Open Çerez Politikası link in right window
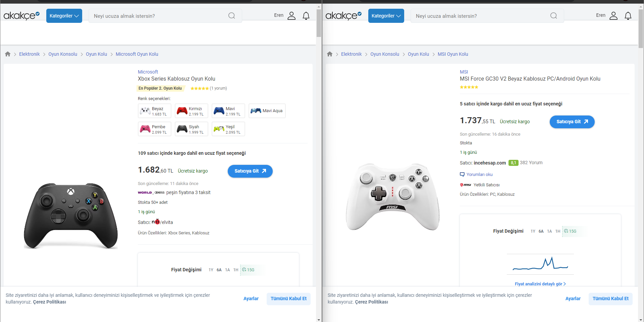The width and height of the screenshot is (644, 322). point(372,302)
